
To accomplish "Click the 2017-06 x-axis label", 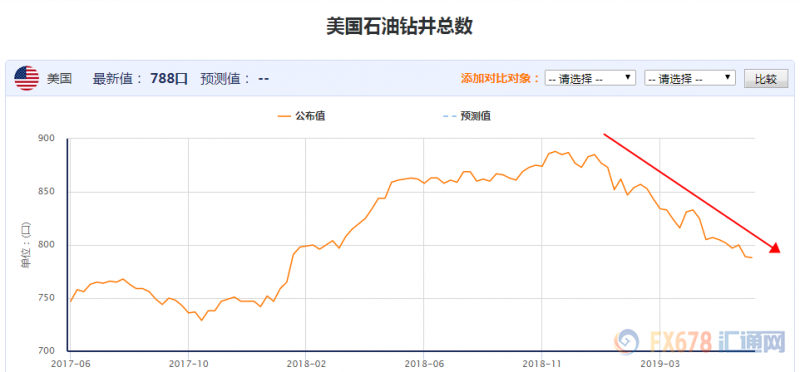I will point(70,364).
